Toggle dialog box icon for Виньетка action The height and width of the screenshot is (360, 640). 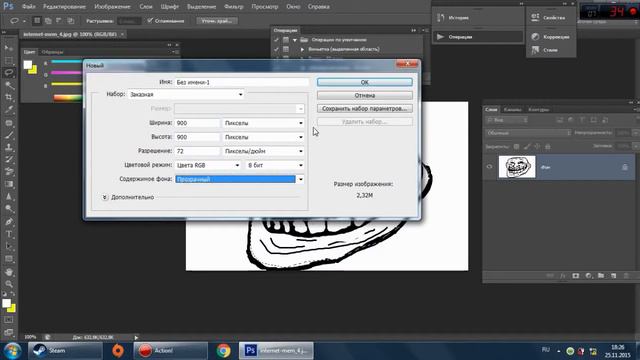click(x=286, y=49)
